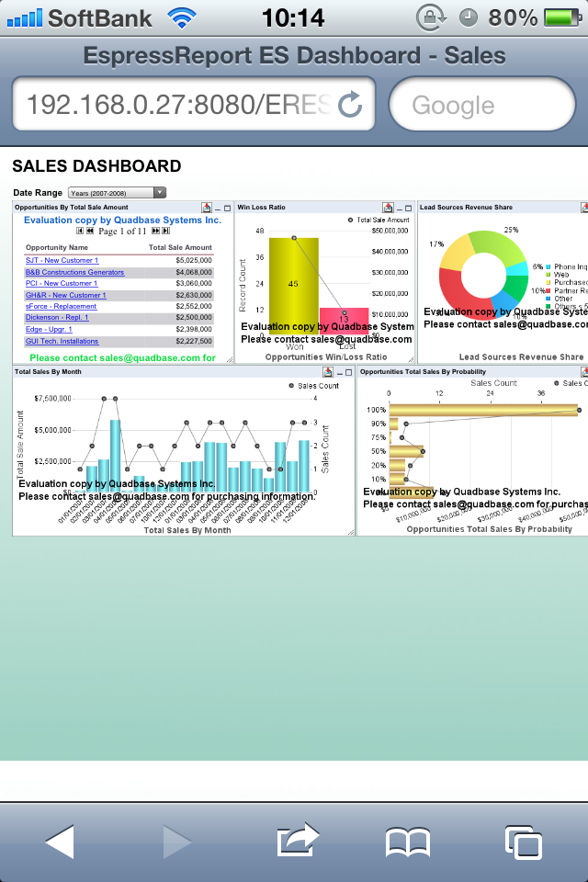Image resolution: width=588 pixels, height=882 pixels.
Task: Open Dickenson - Repl. 1 link
Action: point(57,318)
